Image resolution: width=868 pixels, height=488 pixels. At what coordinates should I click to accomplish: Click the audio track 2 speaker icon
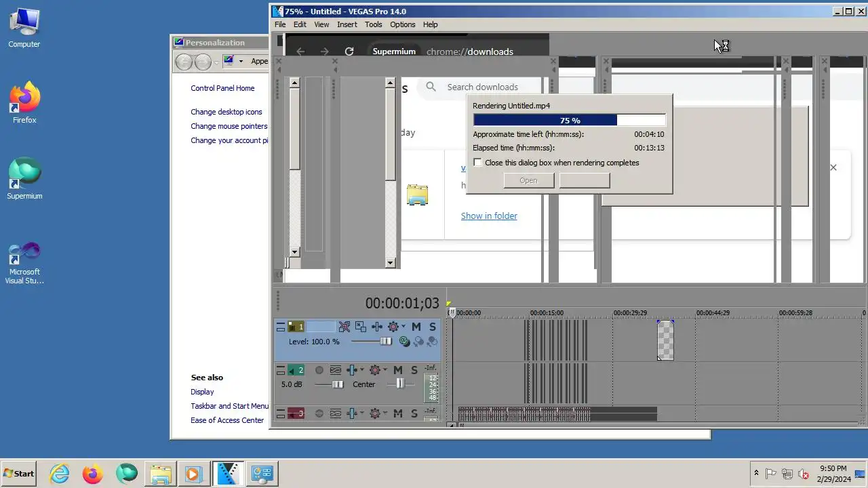click(296, 370)
